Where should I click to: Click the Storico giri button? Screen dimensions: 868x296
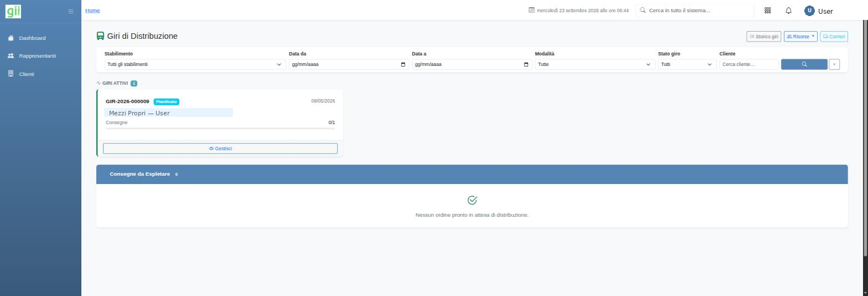pyautogui.click(x=764, y=37)
